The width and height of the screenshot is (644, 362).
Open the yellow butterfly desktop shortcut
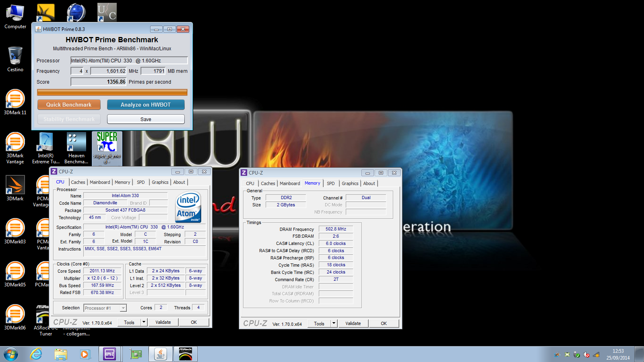pos(45,13)
